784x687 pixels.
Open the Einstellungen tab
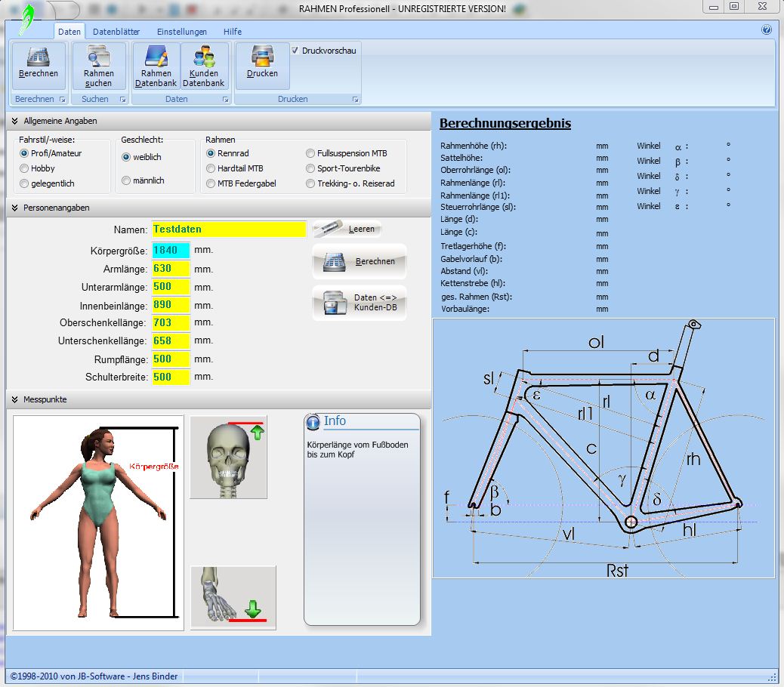[x=181, y=32]
